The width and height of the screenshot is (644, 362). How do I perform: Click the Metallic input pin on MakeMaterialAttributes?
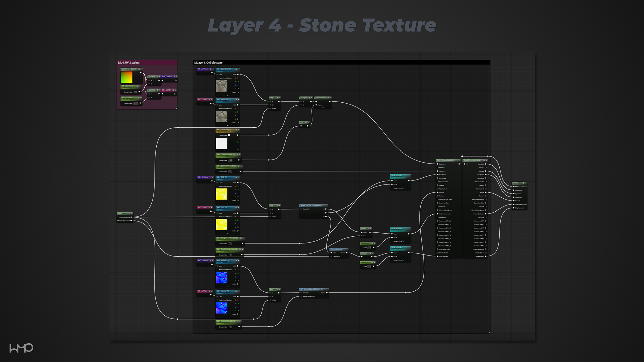click(x=438, y=168)
